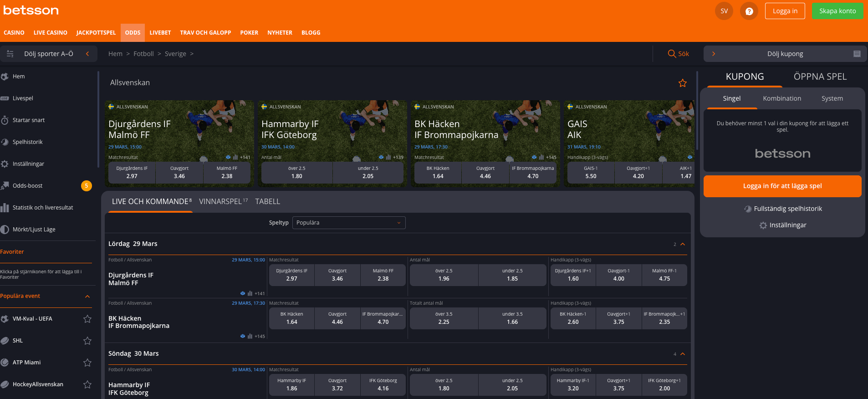Favorite VM-Kval - UEFA with star

point(87,319)
